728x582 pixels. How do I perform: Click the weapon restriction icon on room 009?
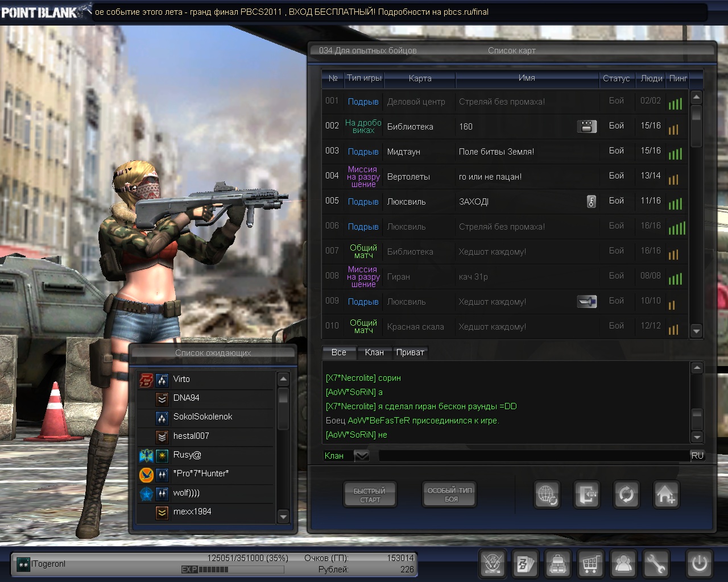[x=587, y=301]
